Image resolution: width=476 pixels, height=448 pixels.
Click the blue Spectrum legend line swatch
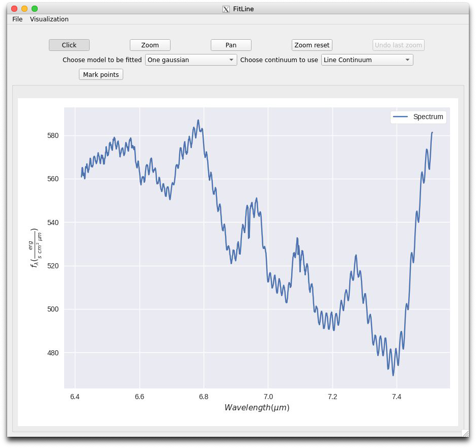click(x=400, y=117)
